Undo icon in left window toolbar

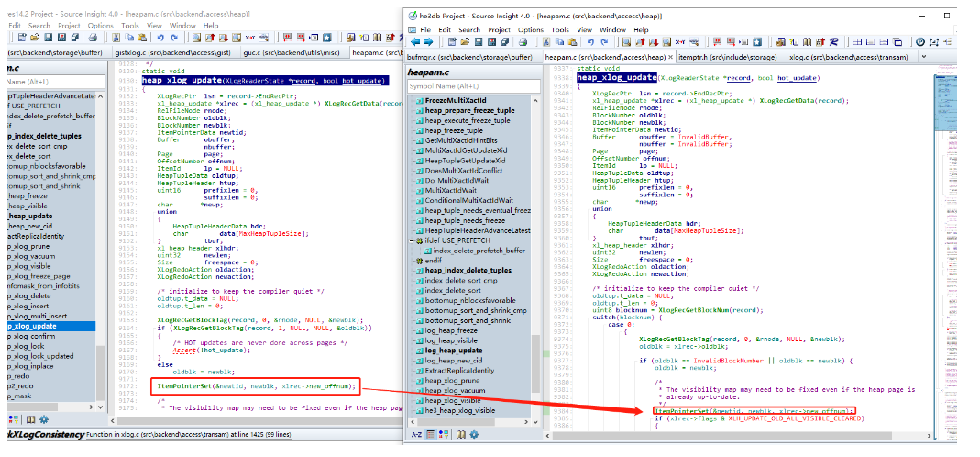coord(160,38)
